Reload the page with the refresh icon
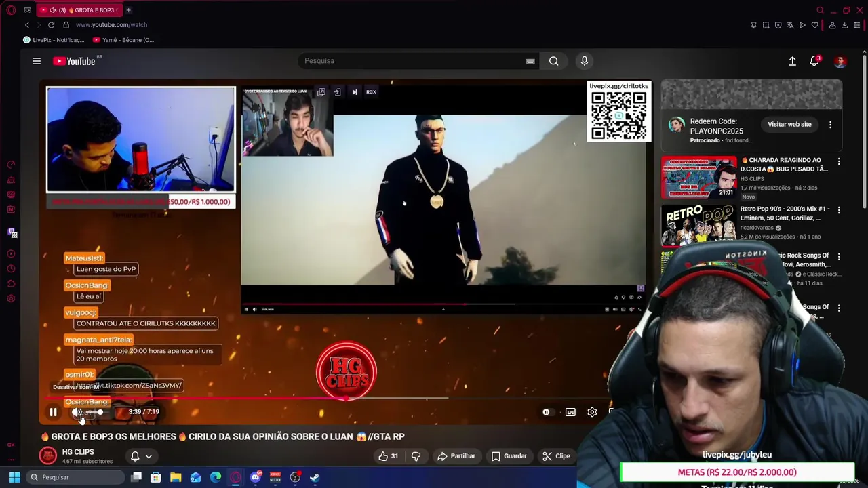 (x=51, y=25)
